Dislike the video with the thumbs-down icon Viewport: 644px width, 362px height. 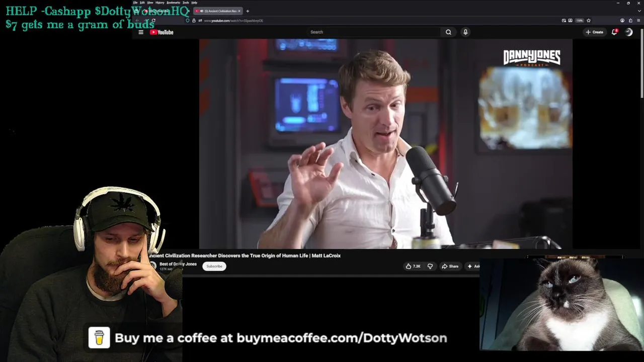(x=430, y=266)
